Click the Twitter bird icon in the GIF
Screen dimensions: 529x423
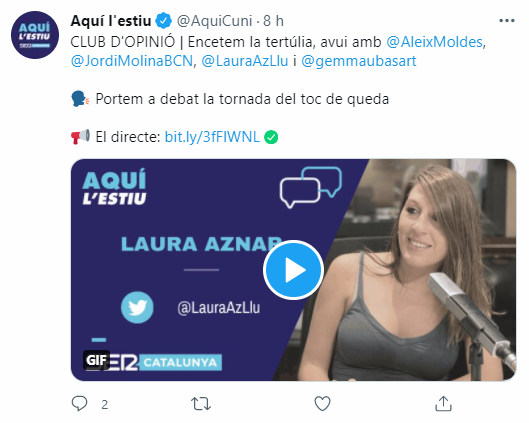137,307
